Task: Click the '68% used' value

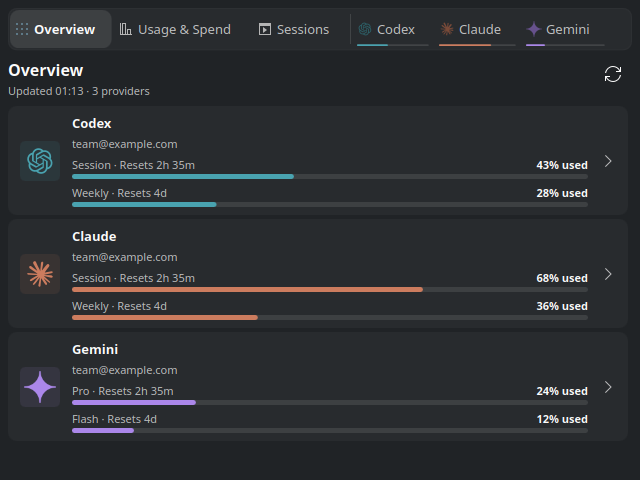Action: point(562,278)
